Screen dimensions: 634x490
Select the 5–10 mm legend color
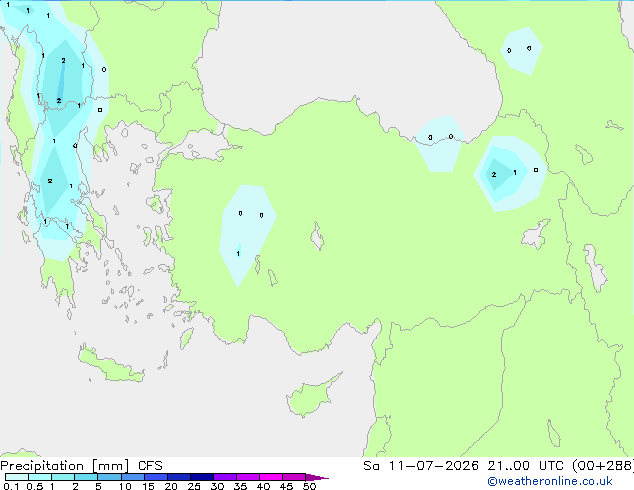pyautogui.click(x=109, y=477)
